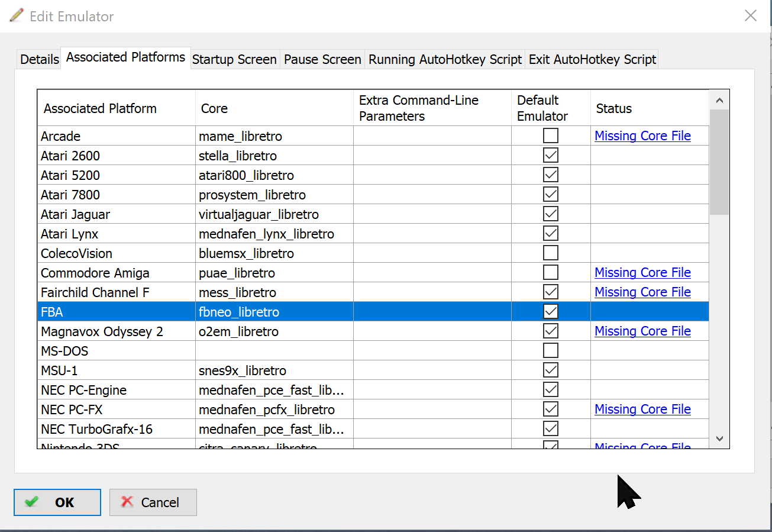Toggle Default Emulator for Magnavox Odyssey 2

point(551,331)
